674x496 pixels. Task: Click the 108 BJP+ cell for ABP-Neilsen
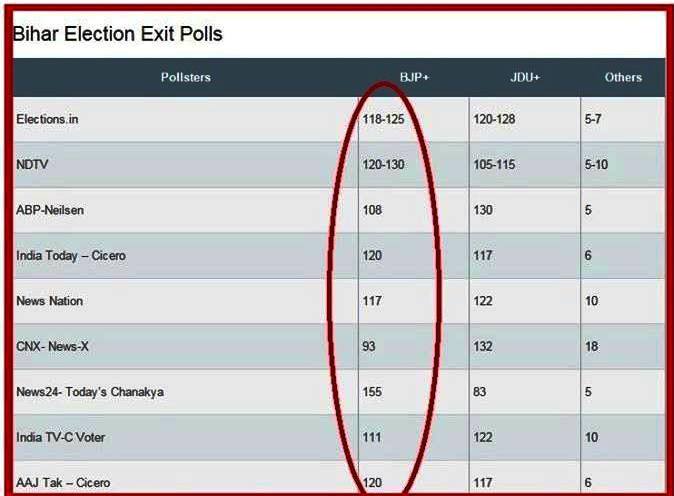[x=373, y=210]
